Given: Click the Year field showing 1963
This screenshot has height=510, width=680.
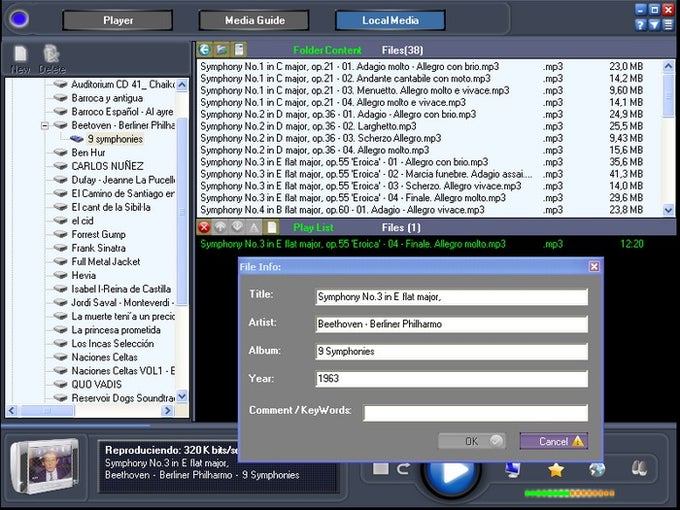Looking at the screenshot, I should pos(451,379).
